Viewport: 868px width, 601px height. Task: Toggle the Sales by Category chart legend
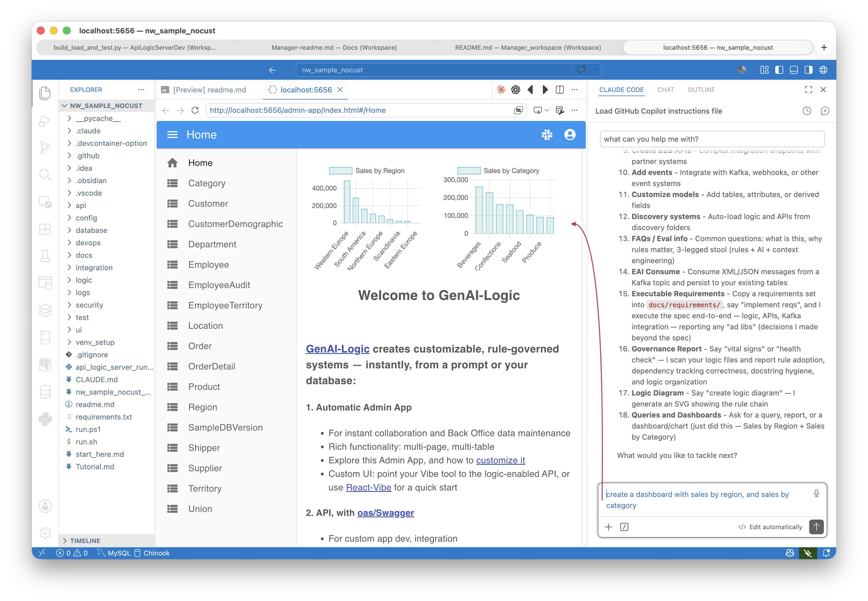point(498,170)
